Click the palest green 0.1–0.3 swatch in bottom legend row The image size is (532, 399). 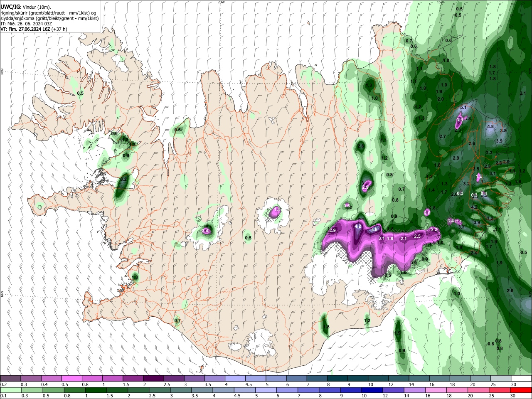pyautogui.click(x=10, y=390)
